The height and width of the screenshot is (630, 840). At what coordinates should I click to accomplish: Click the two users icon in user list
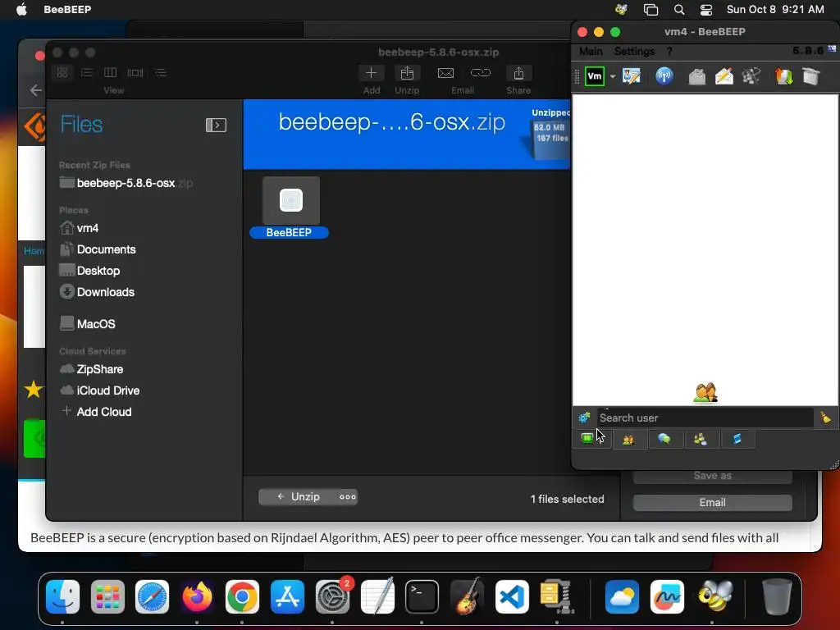point(705,393)
